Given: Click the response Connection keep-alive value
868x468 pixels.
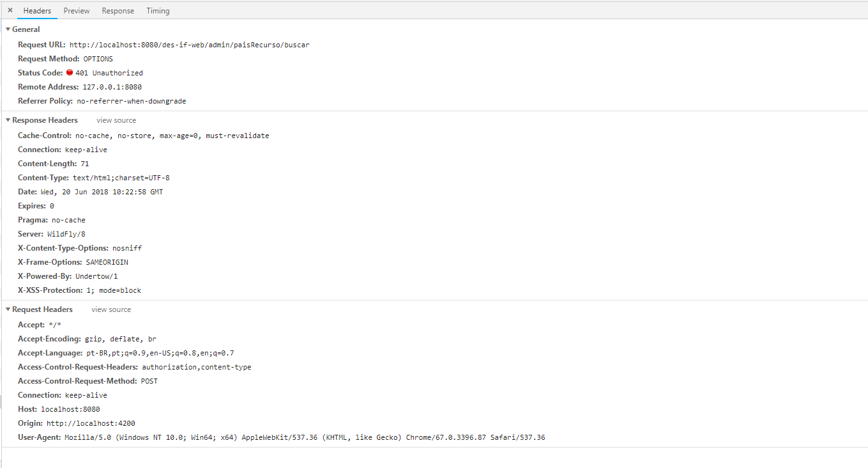Looking at the screenshot, I should [x=86, y=150].
